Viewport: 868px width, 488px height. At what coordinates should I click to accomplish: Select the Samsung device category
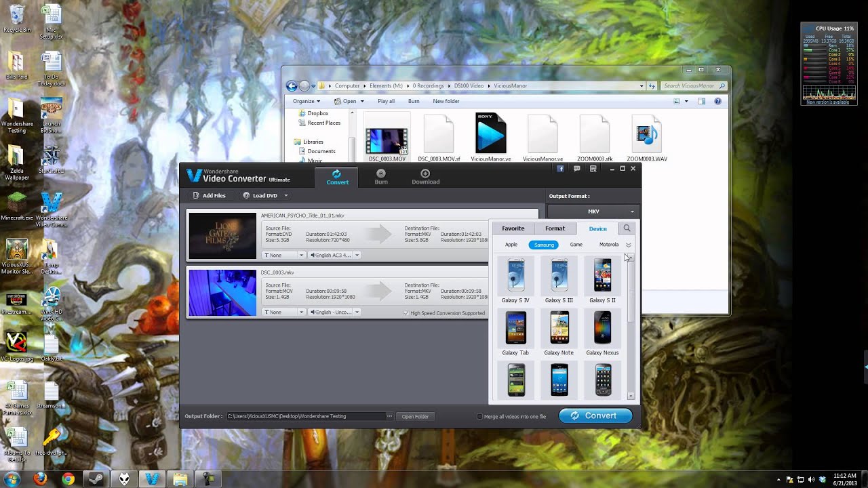tap(544, 245)
